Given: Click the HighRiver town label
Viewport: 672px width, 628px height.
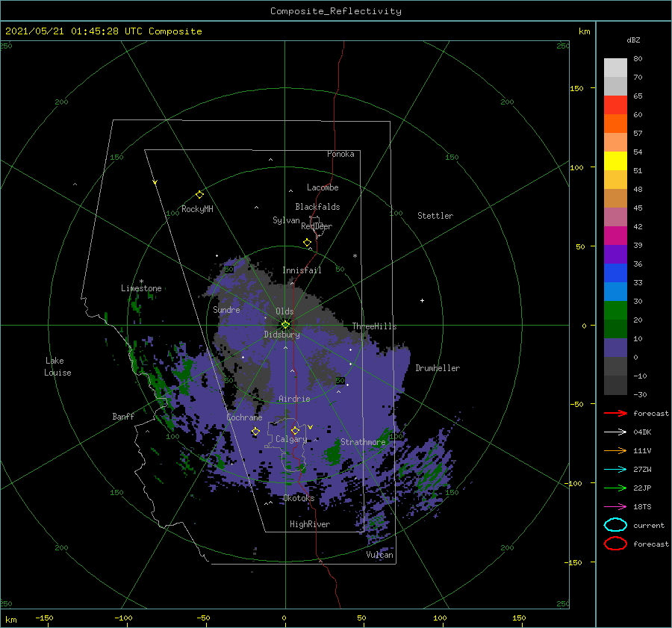Looking at the screenshot, I should 310,524.
